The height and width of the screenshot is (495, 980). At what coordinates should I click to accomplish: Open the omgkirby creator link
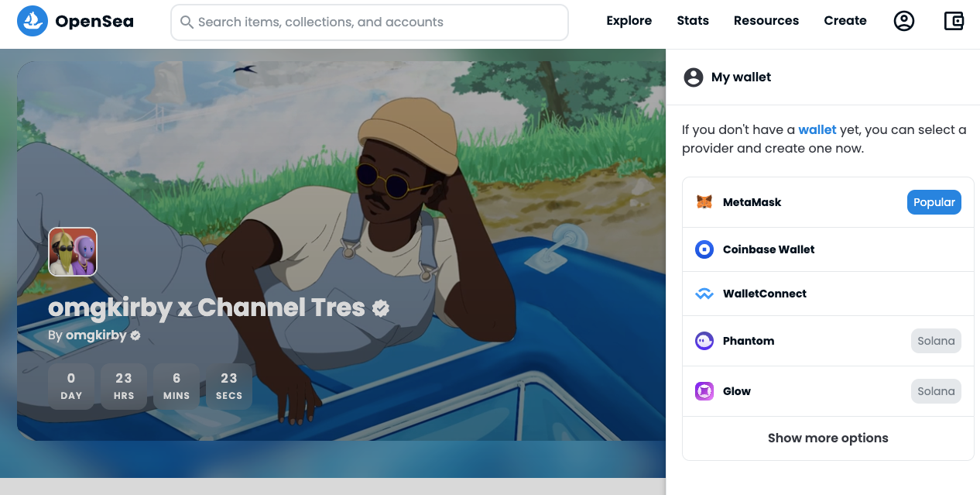click(96, 335)
